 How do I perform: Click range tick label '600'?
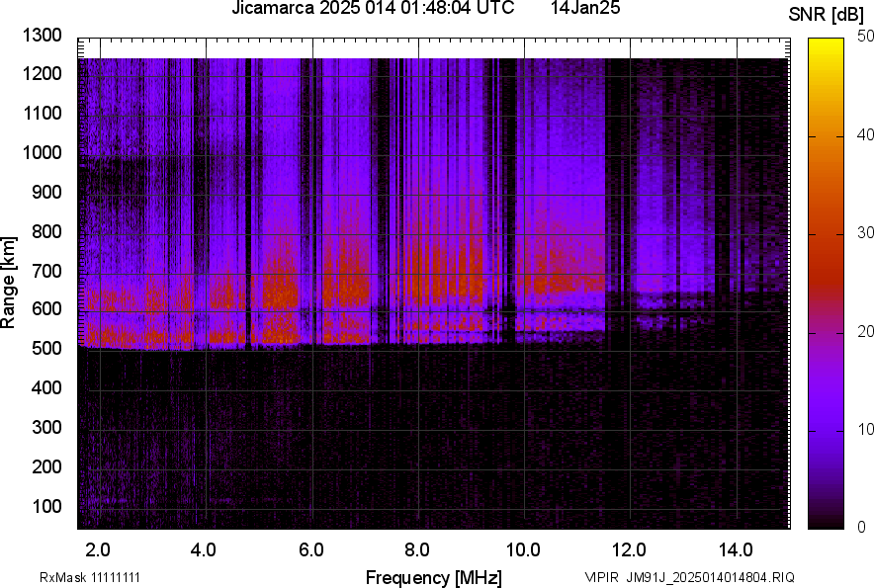pyautogui.click(x=46, y=308)
